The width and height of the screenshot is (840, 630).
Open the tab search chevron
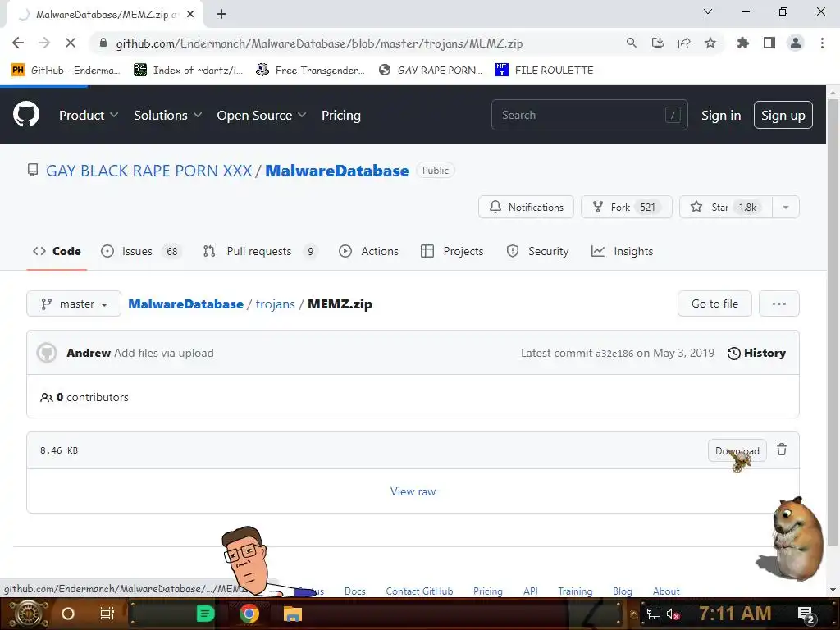(708, 11)
